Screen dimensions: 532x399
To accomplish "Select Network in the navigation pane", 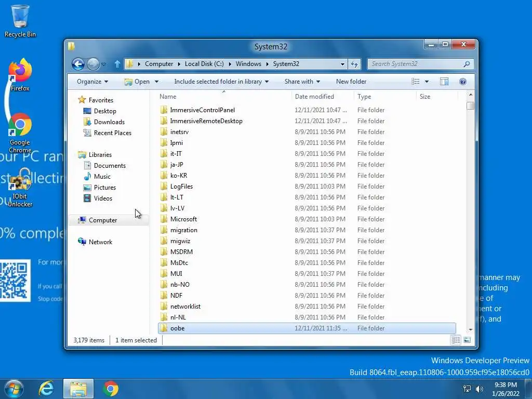I will click(100, 242).
